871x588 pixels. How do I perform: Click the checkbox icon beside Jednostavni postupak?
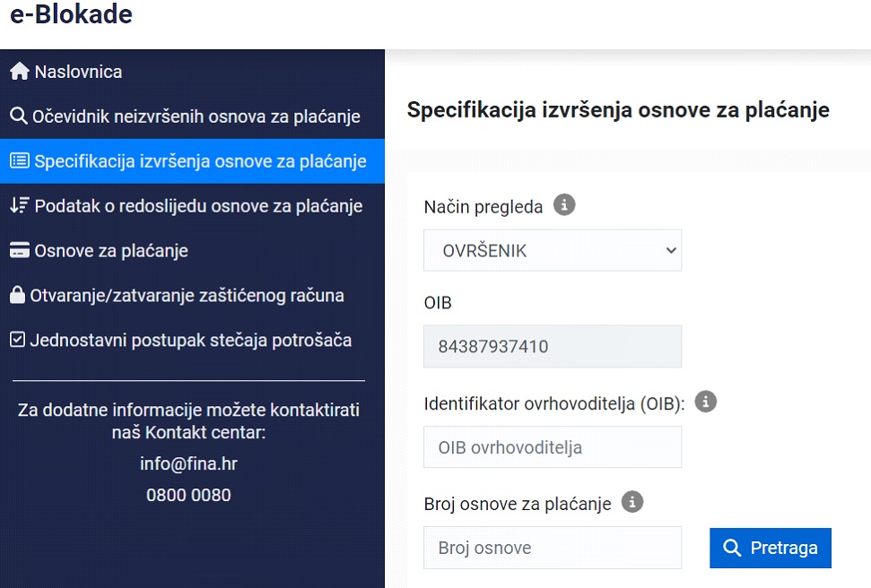pyautogui.click(x=17, y=341)
